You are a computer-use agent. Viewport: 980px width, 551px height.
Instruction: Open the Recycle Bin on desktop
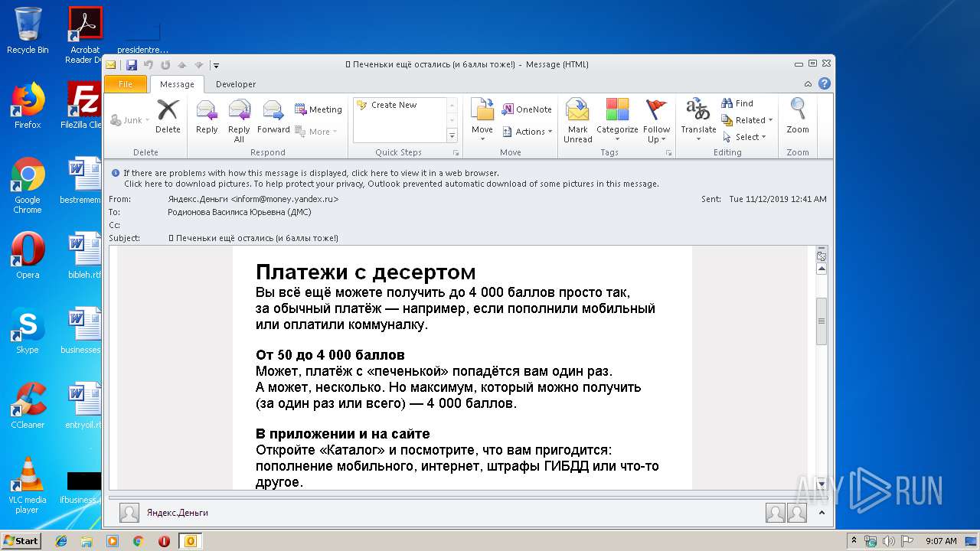[28, 31]
